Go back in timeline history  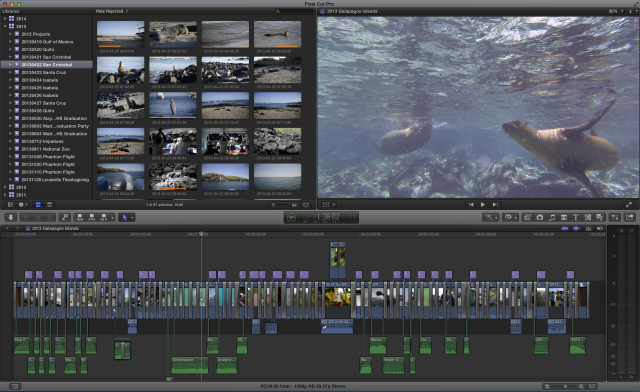point(7,228)
